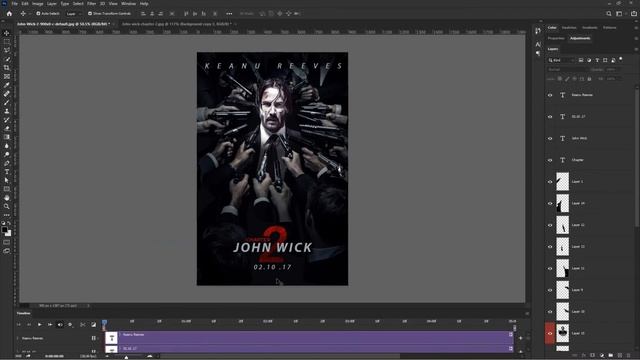Viewport: 640px width, 360px height.
Task: Click the lock all layer icon
Action: tap(589, 79)
